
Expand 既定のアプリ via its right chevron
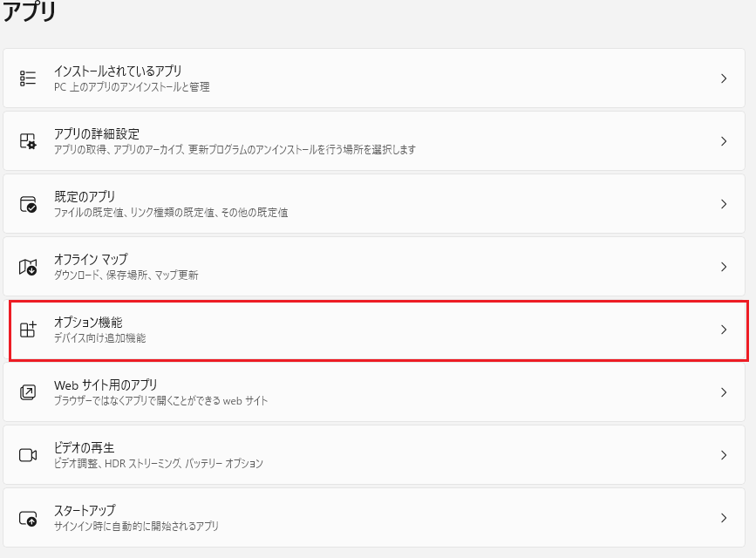(723, 204)
